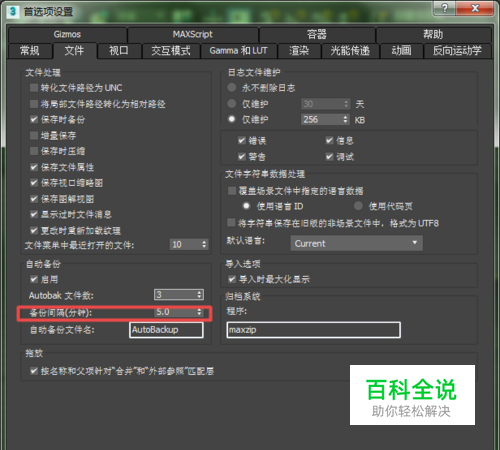This screenshot has width=500, height=450.
Task: Open the MAXScript tab
Action: coord(193,34)
